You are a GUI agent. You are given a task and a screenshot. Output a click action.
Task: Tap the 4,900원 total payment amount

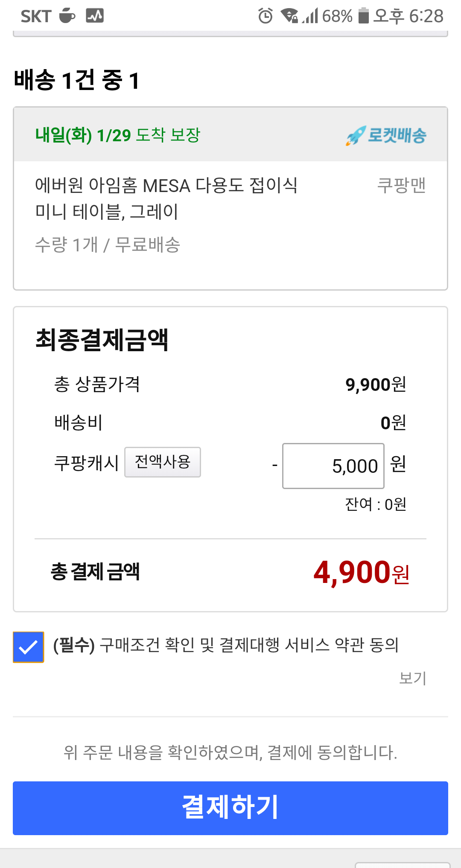click(x=361, y=572)
